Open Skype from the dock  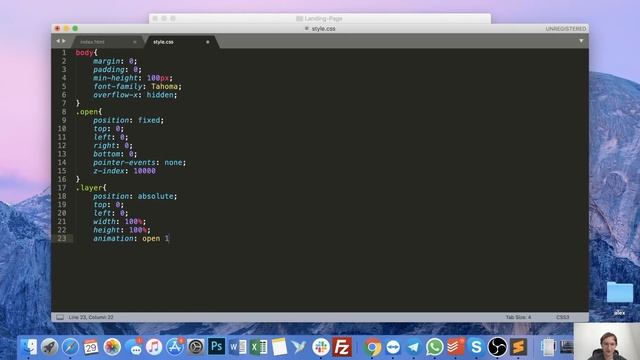tap(476, 347)
